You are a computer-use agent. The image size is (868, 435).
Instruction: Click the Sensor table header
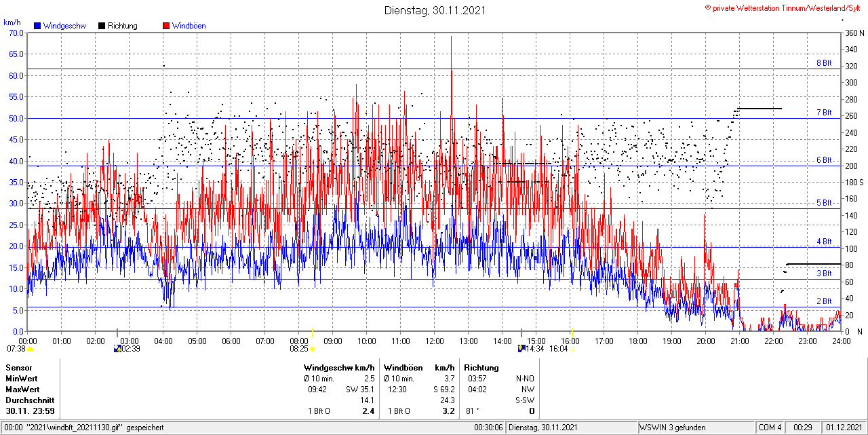(x=19, y=368)
